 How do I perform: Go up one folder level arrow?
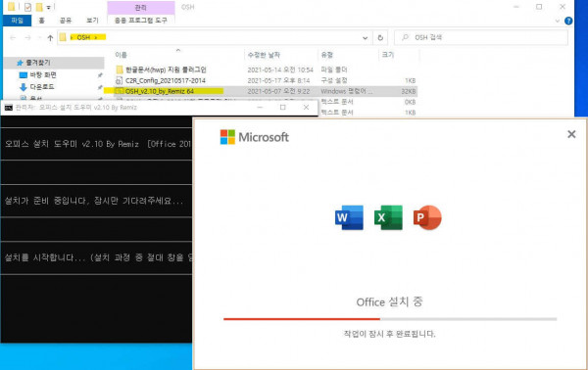pyautogui.click(x=50, y=37)
